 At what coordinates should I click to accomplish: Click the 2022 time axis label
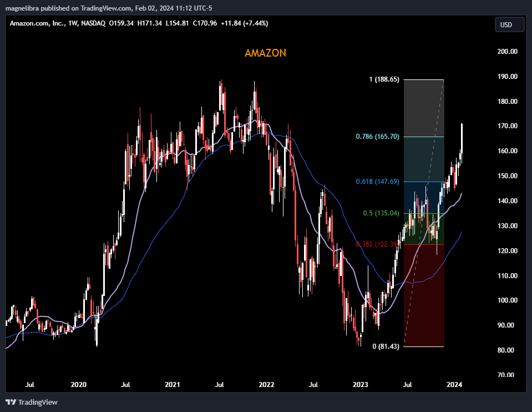(x=266, y=384)
